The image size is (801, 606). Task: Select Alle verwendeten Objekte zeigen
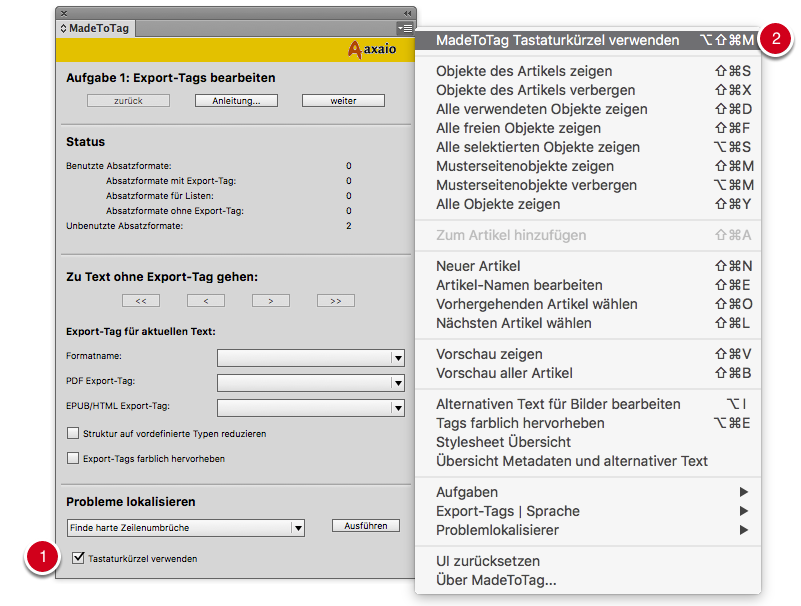tap(587, 109)
